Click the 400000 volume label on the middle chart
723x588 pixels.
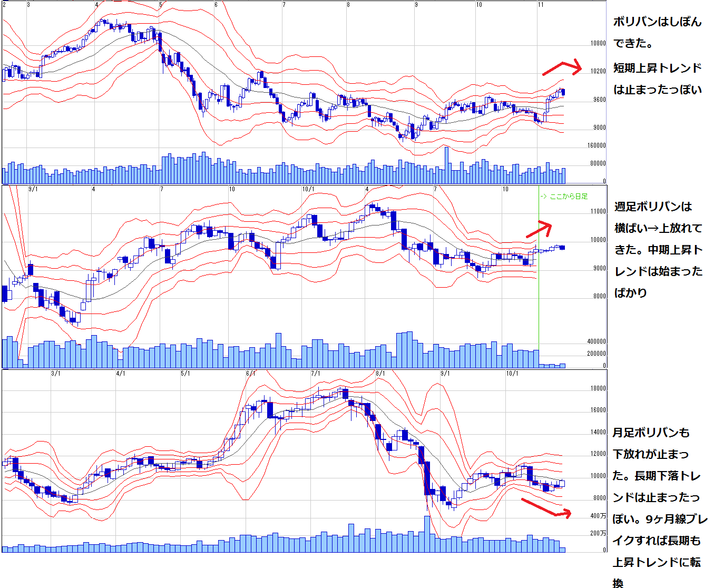coord(597,341)
